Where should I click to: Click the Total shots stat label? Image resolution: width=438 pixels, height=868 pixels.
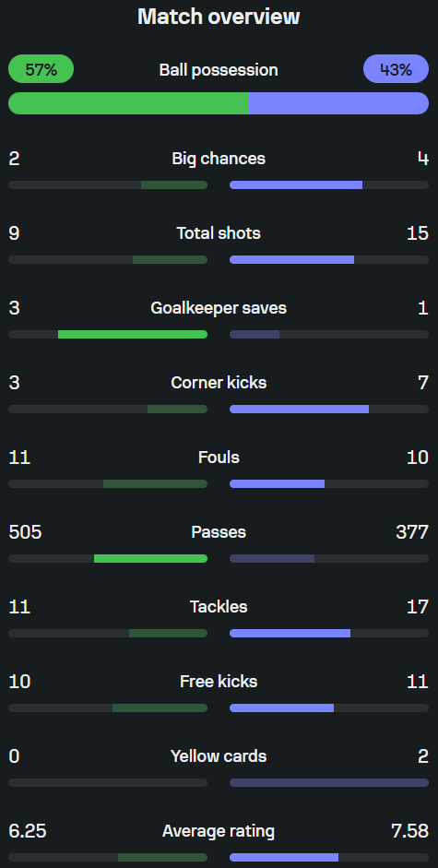[x=219, y=233]
